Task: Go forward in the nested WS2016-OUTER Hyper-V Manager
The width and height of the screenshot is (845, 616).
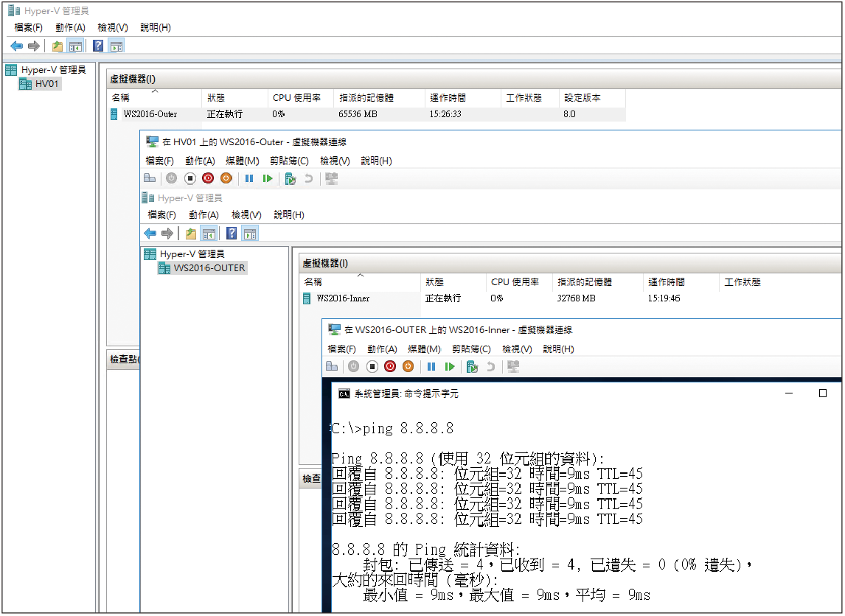Action: pyautogui.click(x=167, y=233)
